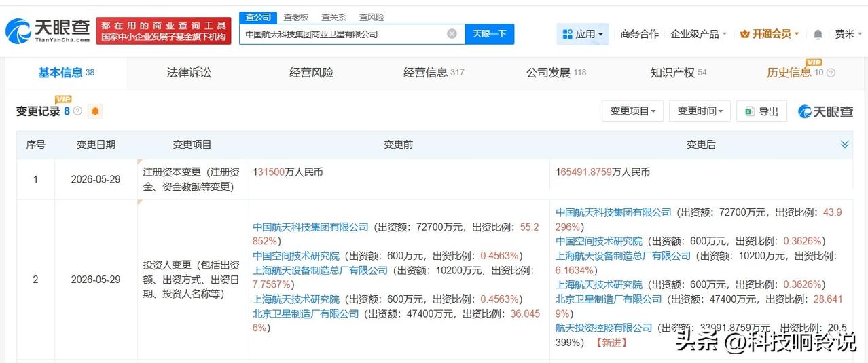This screenshot has height=363, width=868.
Task: Open 上海航天技术研究院 link in 变更后 column
Action: click(x=598, y=284)
